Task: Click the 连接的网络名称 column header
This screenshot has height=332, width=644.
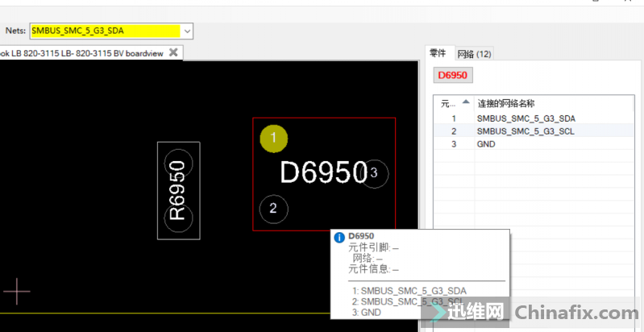Action: click(506, 103)
